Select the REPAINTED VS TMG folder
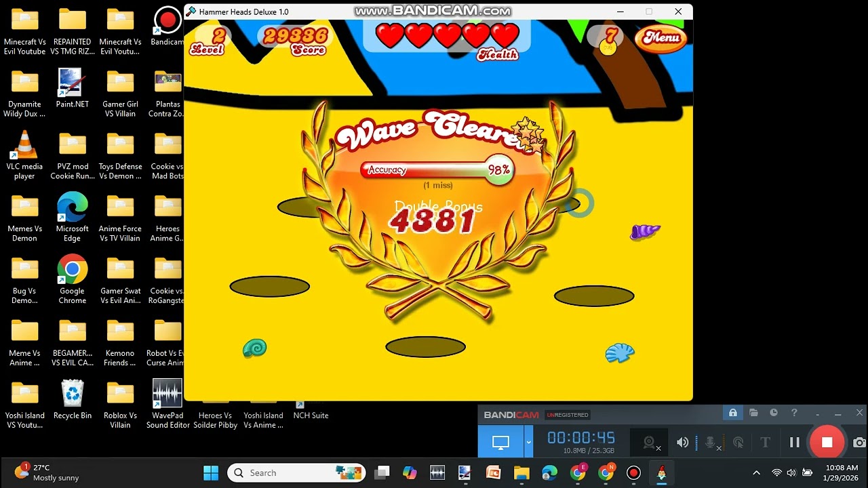The width and height of the screenshot is (868, 488). pos(72,30)
